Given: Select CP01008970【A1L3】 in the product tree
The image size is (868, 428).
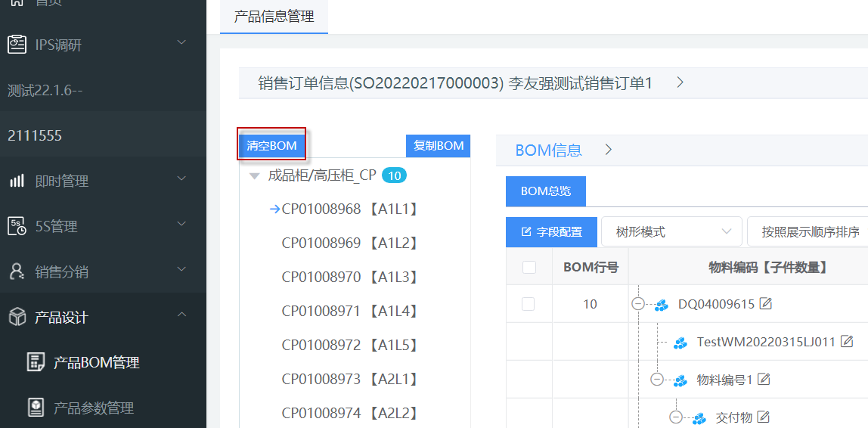Looking at the screenshot, I should [x=349, y=278].
